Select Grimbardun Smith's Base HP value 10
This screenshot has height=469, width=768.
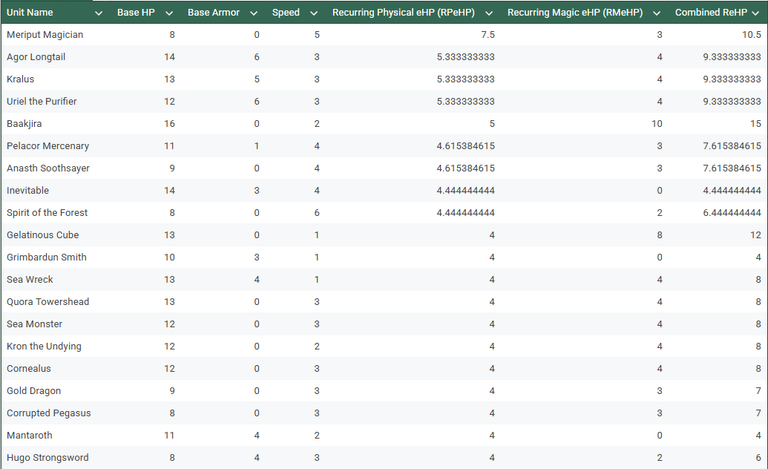[169, 258]
